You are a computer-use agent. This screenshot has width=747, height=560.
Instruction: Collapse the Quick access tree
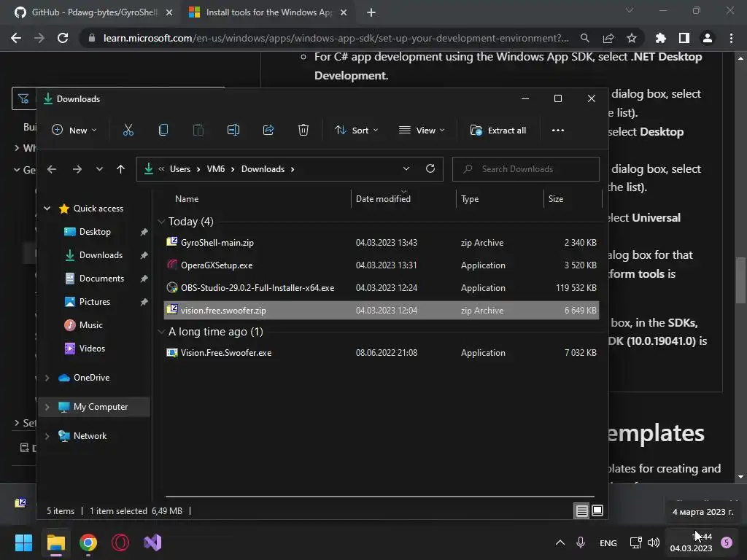(47, 208)
